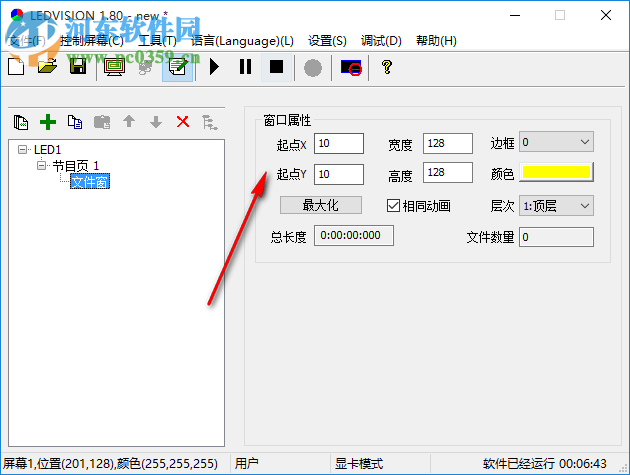Create a new file with the blank page icon
Viewport: 630px width, 475px height.
16,67
